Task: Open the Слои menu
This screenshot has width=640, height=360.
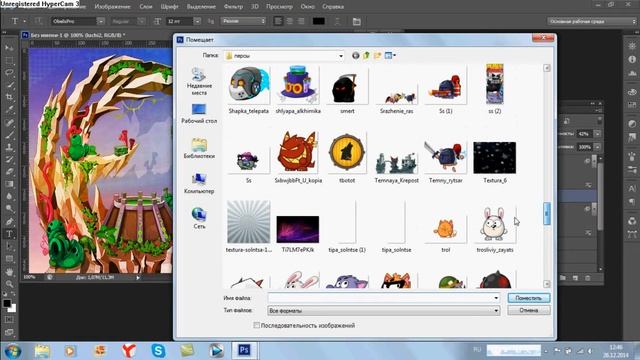Action: (x=146, y=7)
